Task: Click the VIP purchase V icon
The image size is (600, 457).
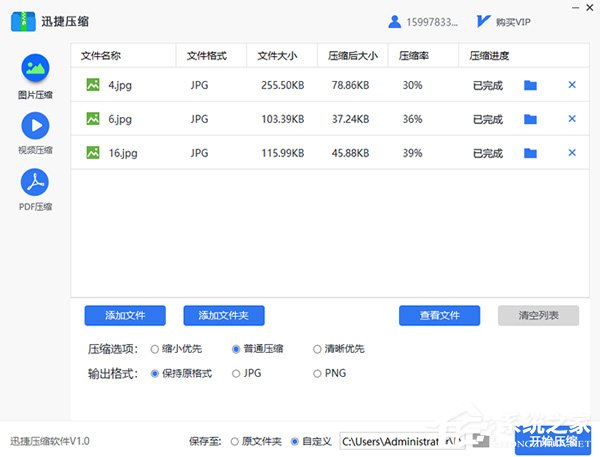Action: [483, 21]
